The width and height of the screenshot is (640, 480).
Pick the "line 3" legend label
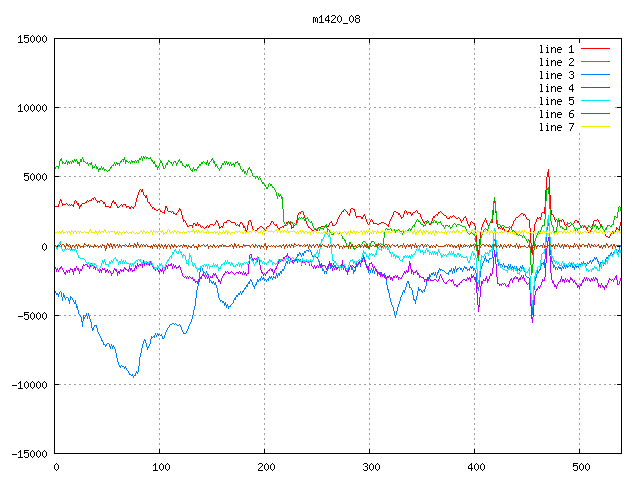pyautogui.click(x=557, y=75)
